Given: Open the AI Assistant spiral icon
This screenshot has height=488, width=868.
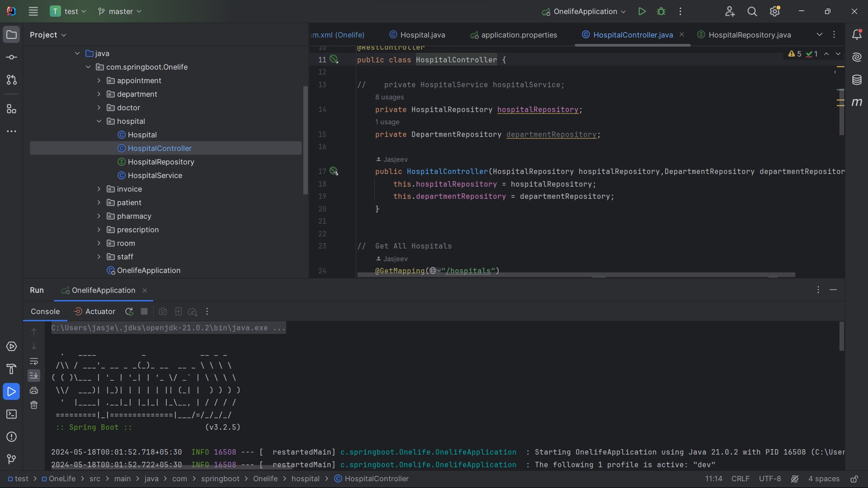Looking at the screenshot, I should pos(857,57).
